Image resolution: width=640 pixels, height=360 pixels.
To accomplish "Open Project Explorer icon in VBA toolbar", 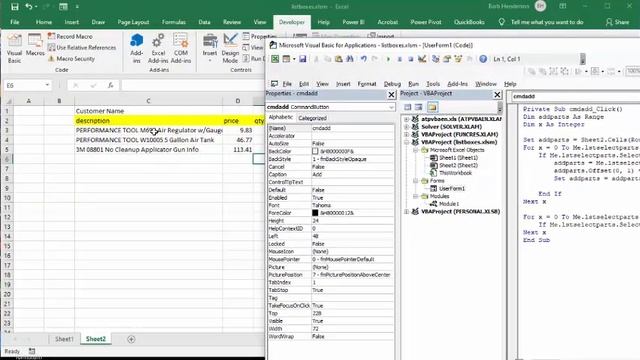I will point(436,59).
